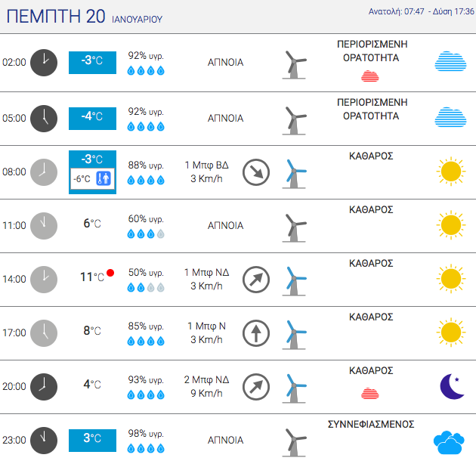The height and width of the screenshot is (464, 476).
Task: Click the north wind arrow at 17:00
Action: point(256,333)
